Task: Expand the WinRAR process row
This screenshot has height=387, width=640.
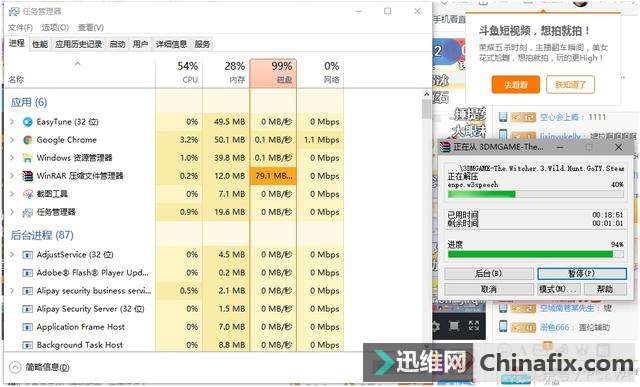Action: (x=12, y=176)
